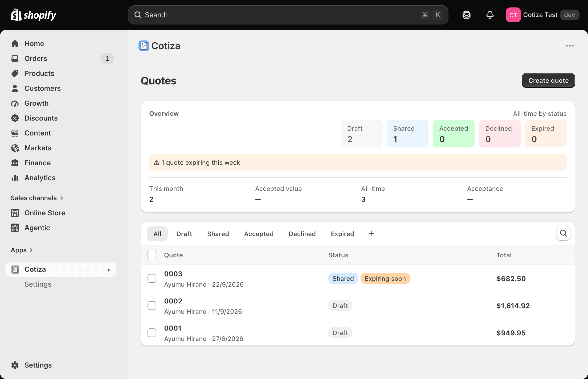Screen dimensions: 588x379
Task: Open the three-dot page menu
Action: 570,46
